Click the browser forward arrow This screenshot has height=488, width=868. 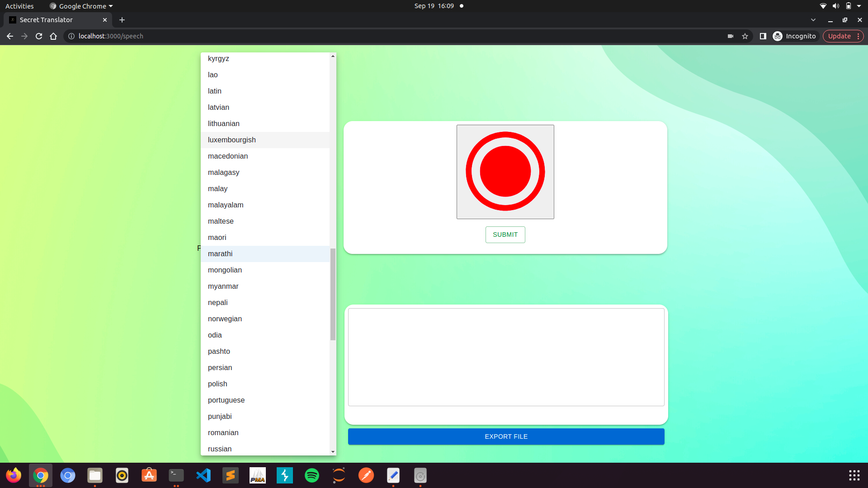(x=24, y=36)
